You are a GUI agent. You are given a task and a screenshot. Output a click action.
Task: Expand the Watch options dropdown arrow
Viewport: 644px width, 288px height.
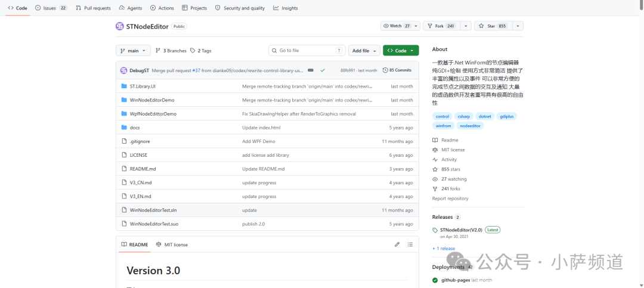(x=416, y=26)
